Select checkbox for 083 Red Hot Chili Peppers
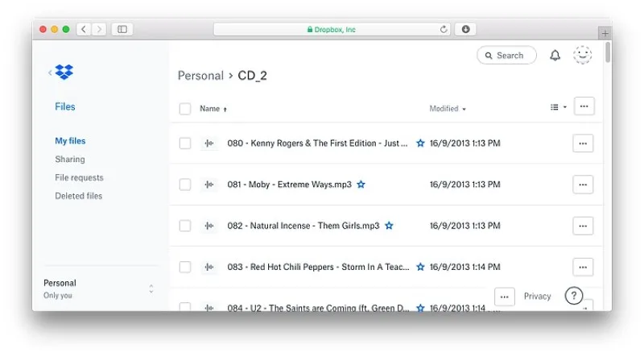644x357 pixels. click(x=185, y=267)
